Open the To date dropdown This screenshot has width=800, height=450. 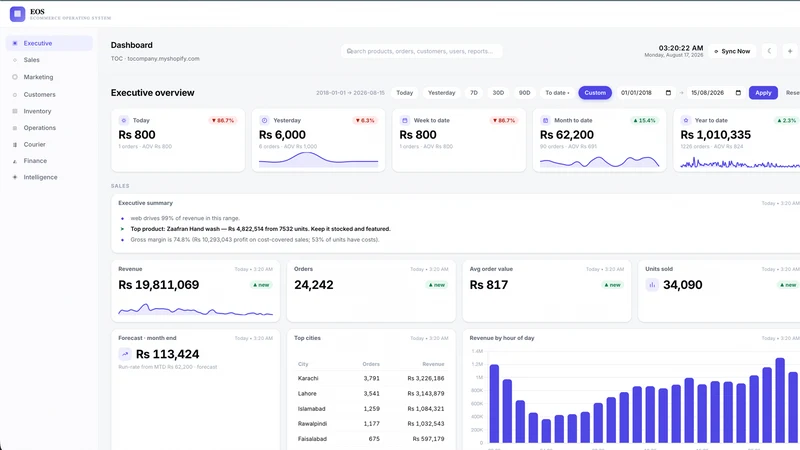click(557, 93)
